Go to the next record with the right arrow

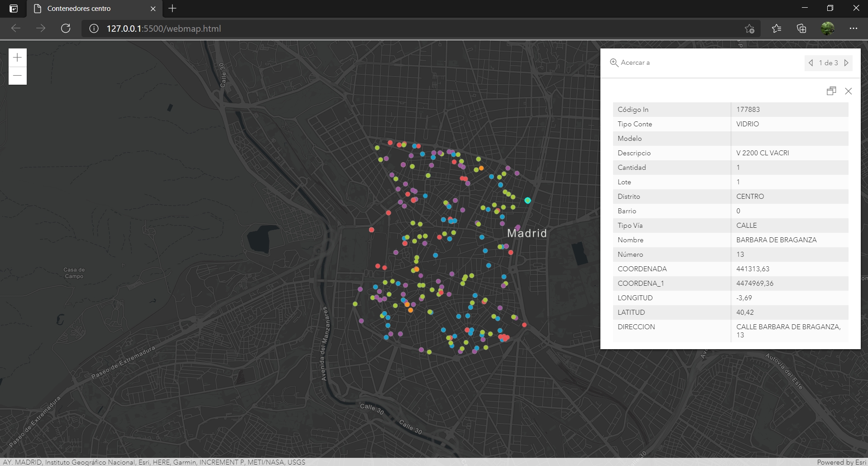click(846, 63)
